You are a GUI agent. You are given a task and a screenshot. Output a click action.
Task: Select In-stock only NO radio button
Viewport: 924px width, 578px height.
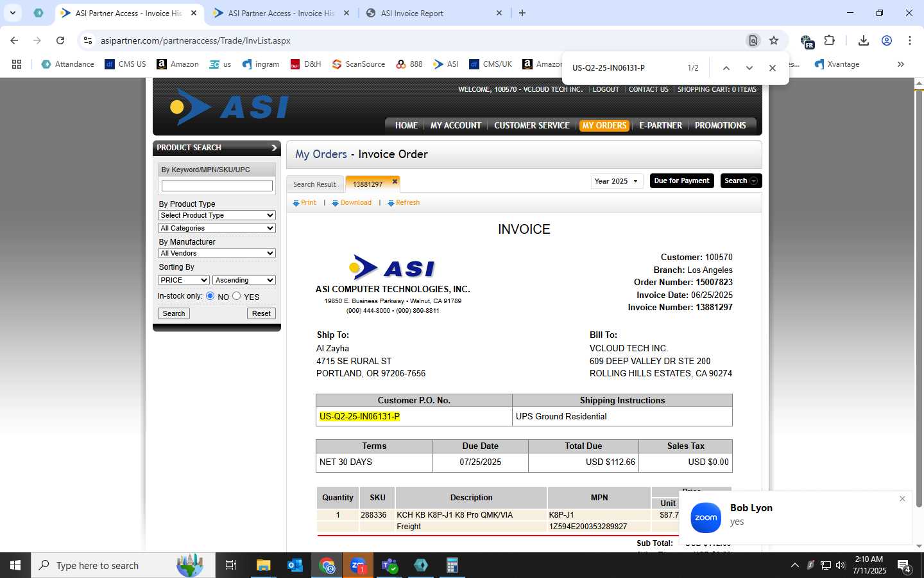tap(210, 296)
